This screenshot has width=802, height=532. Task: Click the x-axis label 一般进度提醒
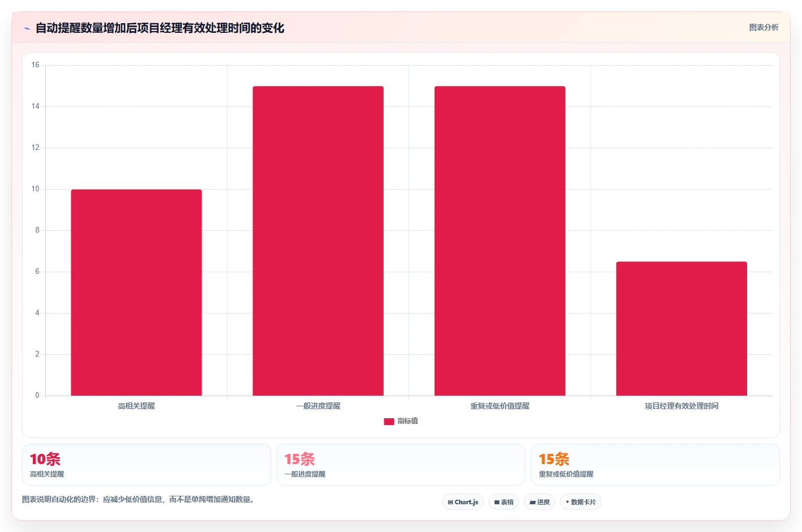pos(318,406)
